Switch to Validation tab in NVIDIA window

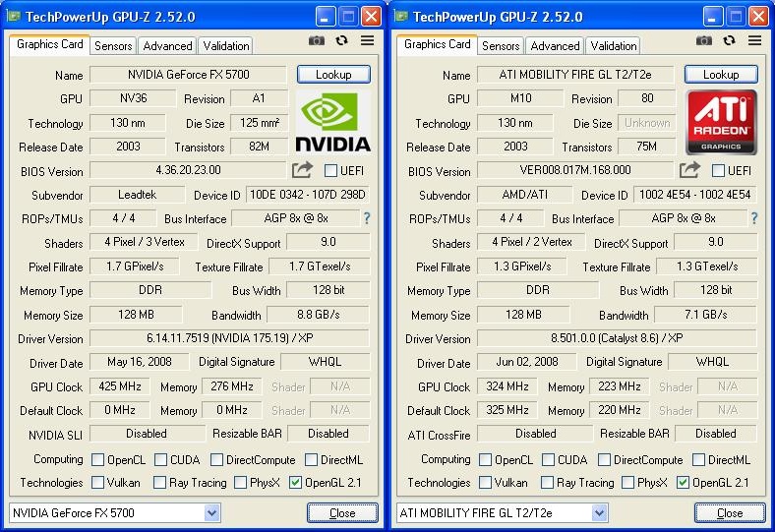pos(226,46)
